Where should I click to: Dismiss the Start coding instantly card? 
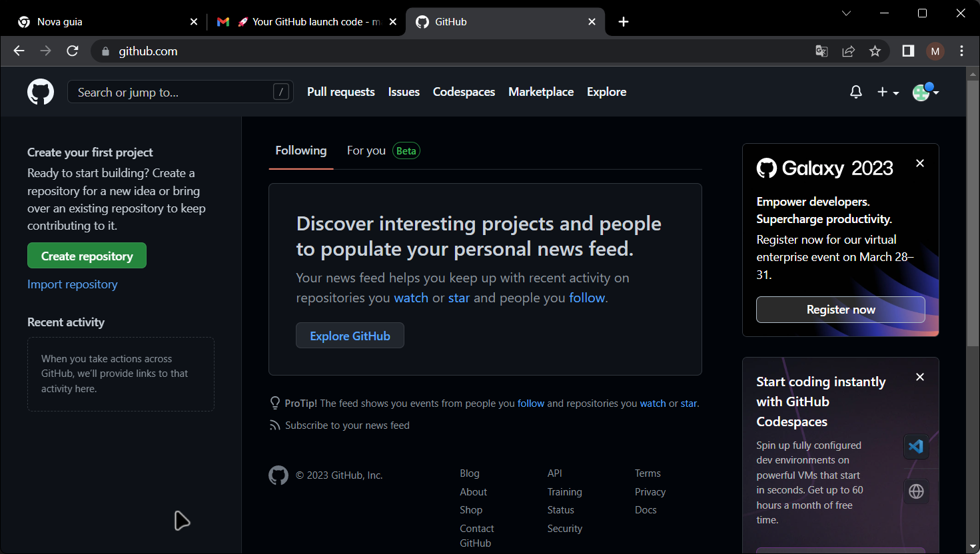(x=920, y=377)
